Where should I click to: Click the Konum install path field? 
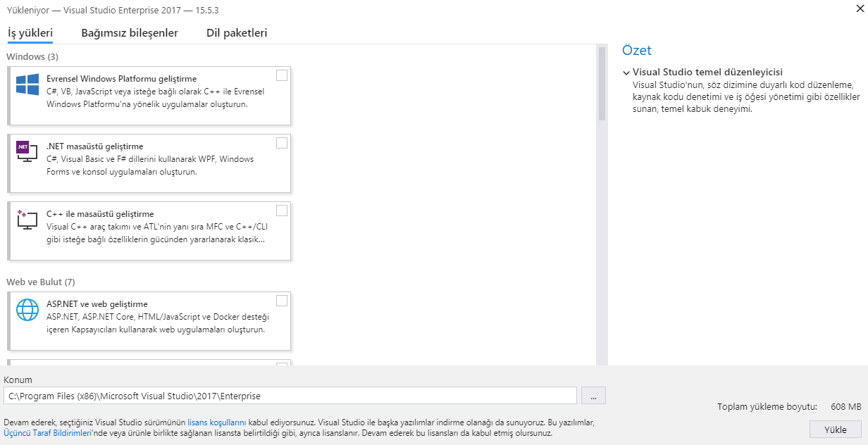[290, 396]
